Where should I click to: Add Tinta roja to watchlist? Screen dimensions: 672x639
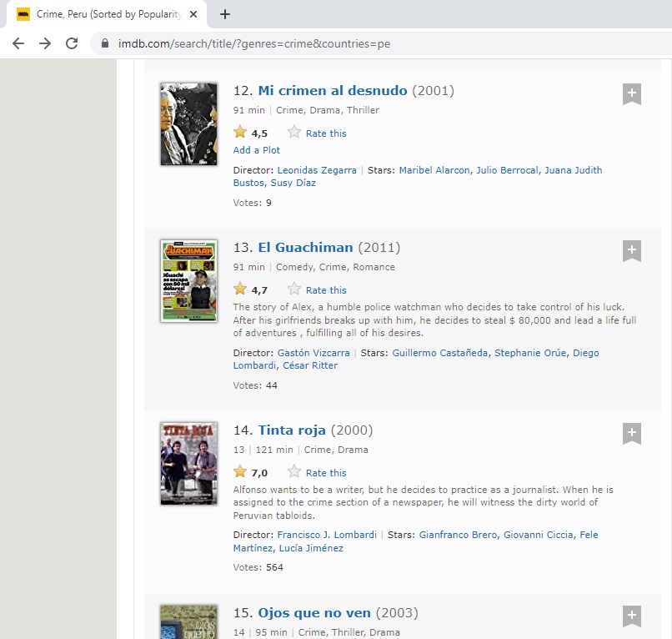click(x=632, y=434)
